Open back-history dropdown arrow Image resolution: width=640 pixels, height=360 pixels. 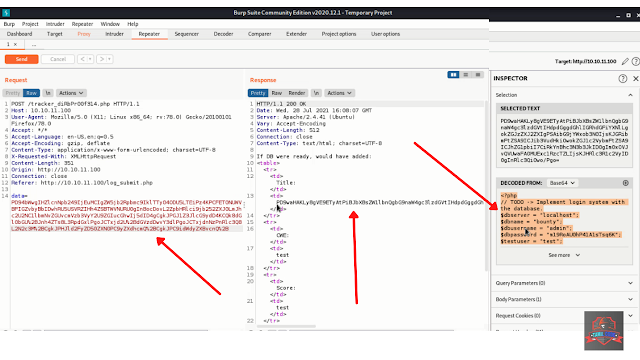tap(90, 59)
